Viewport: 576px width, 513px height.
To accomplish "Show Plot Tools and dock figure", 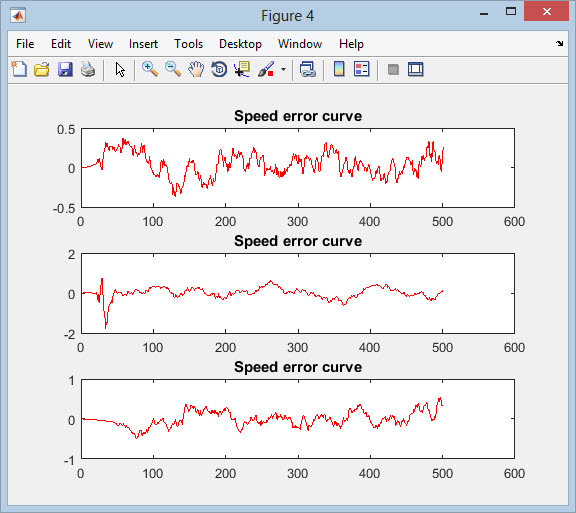I will point(415,69).
